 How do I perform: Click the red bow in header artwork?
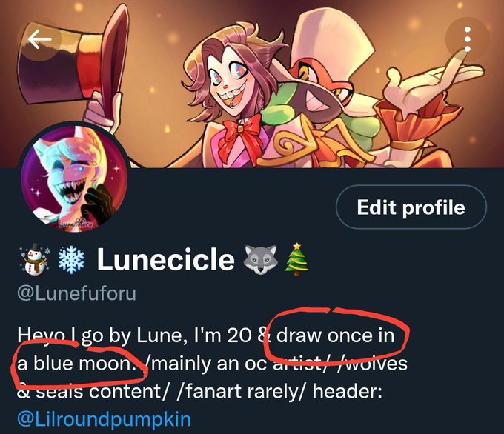pyautogui.click(x=242, y=135)
